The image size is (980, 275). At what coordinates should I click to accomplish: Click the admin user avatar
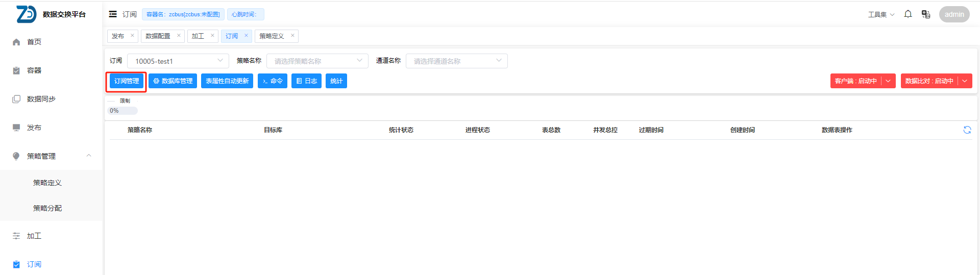tap(953, 14)
